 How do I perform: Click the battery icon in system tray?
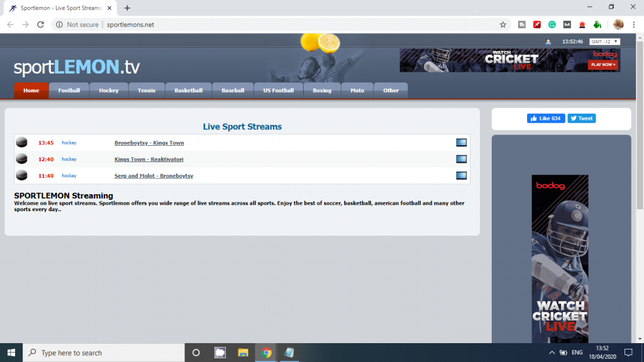pos(563,353)
